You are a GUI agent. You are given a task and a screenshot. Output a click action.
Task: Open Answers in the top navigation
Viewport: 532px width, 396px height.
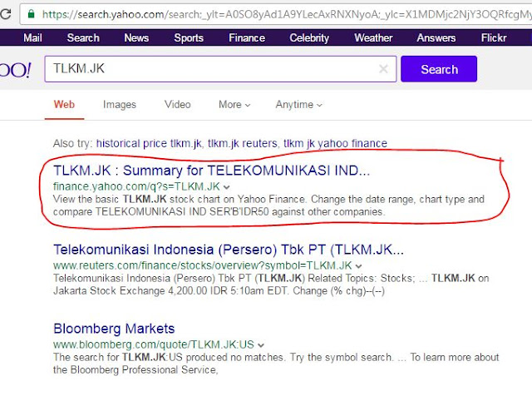point(436,37)
